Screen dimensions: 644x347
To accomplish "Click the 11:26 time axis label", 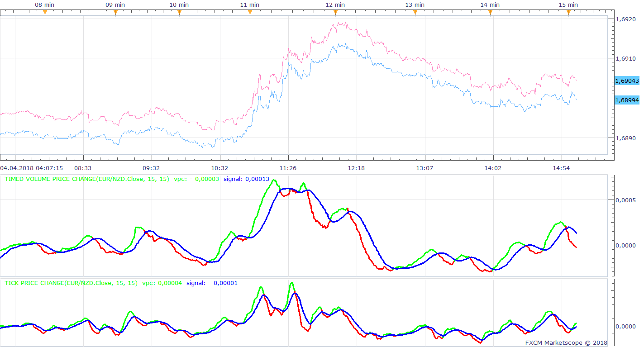I will click(288, 168).
